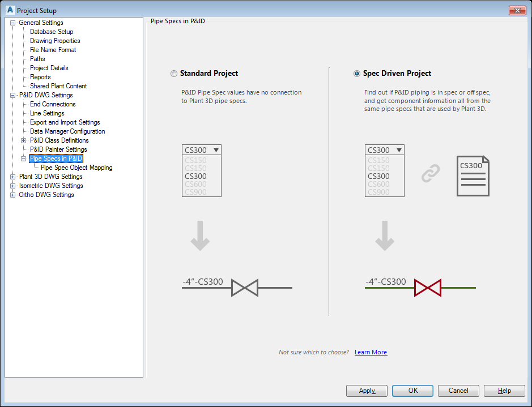The width and height of the screenshot is (532, 407).
Task: Collapse the P&ID DWG Settings branch
Action: pos(12,95)
